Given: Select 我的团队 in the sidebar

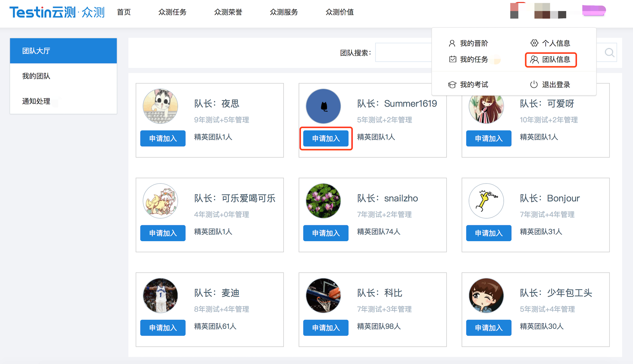Looking at the screenshot, I should (36, 76).
